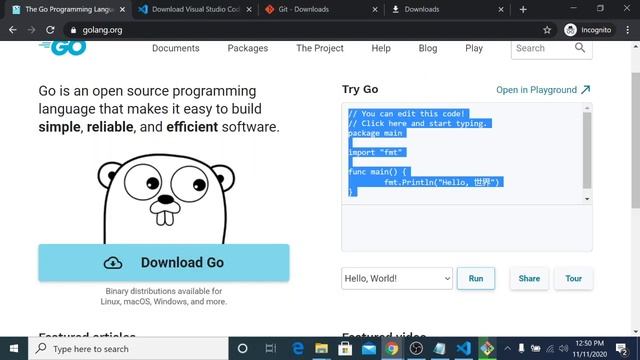Open the Documents menu item
The width and height of the screenshot is (640, 360).
pyautogui.click(x=176, y=48)
